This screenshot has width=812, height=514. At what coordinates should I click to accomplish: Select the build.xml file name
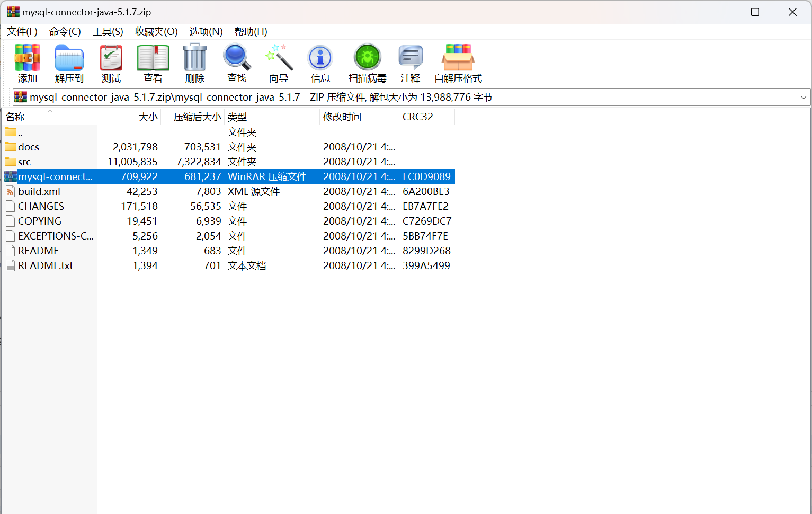[39, 191]
